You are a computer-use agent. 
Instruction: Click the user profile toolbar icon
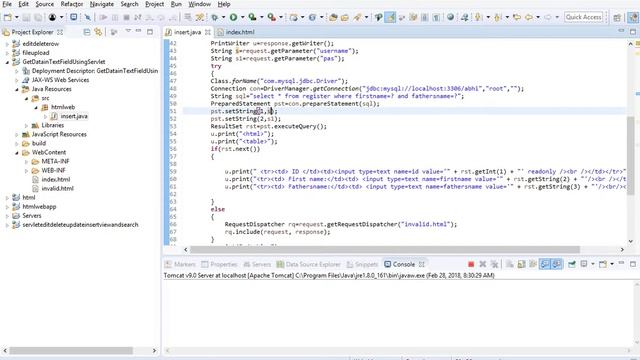[52, 17]
